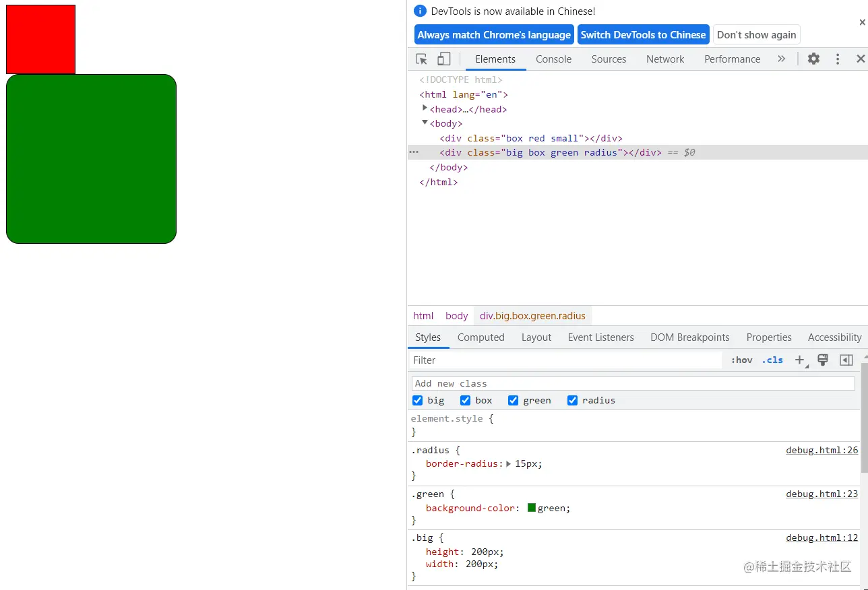Toggle the computed styles sidebar icon
Screen dimensions: 868x590
point(846,360)
